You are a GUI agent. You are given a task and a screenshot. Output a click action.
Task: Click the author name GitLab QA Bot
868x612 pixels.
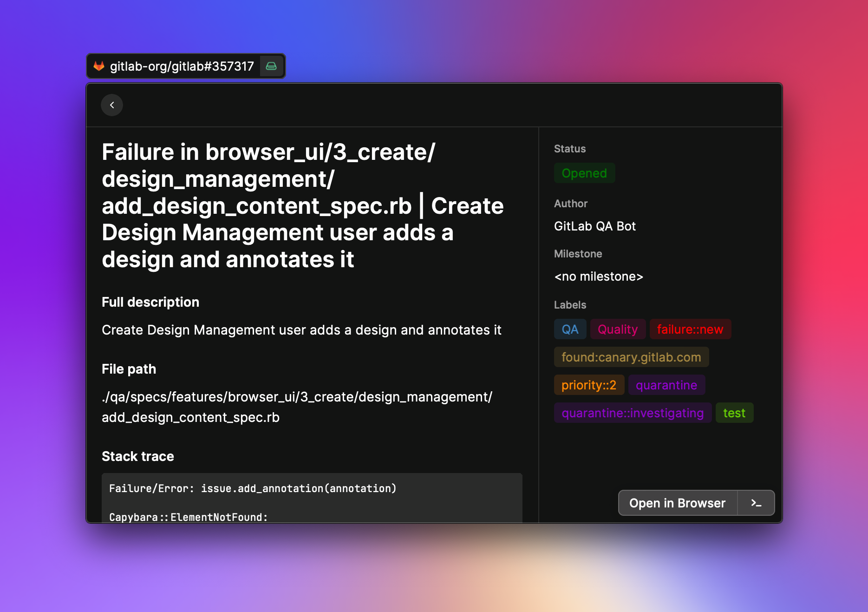pos(595,226)
